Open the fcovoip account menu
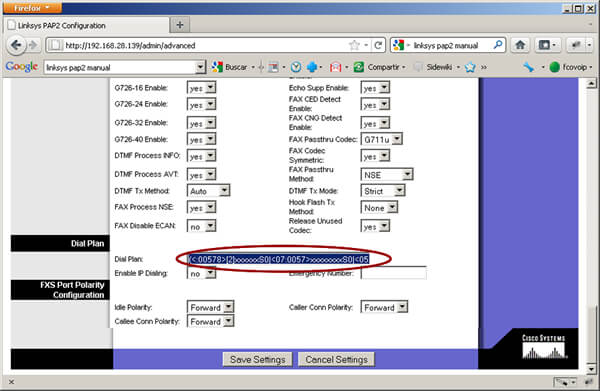This screenshot has width=600, height=391. click(x=571, y=67)
